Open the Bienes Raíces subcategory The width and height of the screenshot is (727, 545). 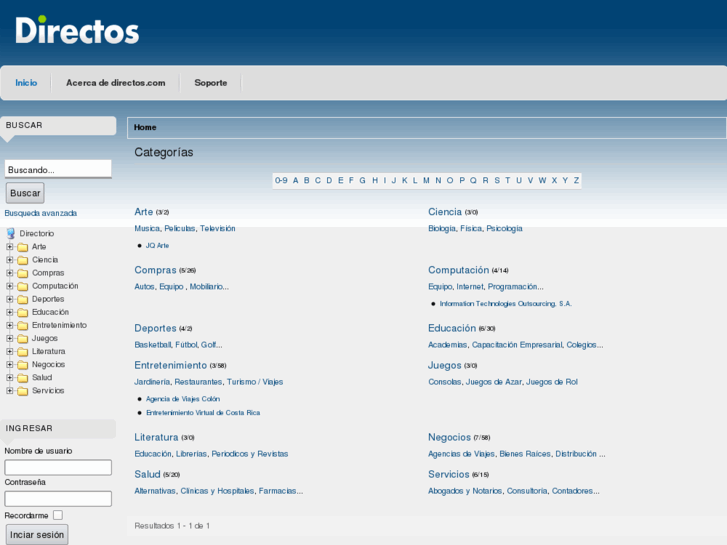coord(525,454)
